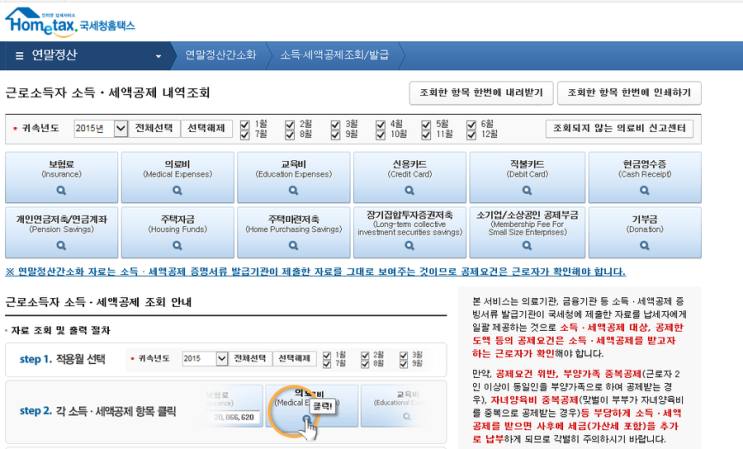The height and width of the screenshot is (449, 743).
Task: Toggle the 6월 month checkbox
Action: click(x=471, y=125)
